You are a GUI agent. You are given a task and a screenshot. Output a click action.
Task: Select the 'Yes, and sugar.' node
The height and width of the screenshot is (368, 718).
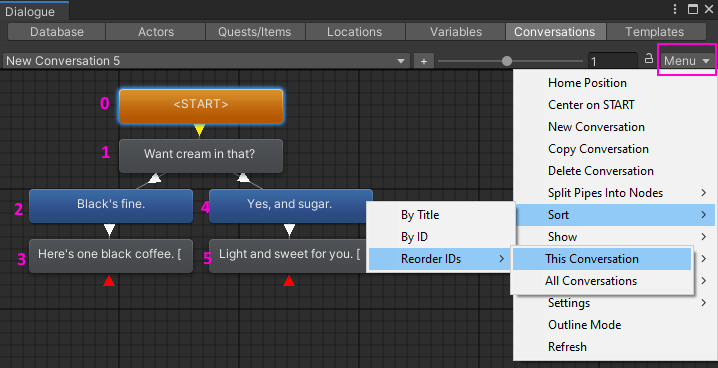click(x=291, y=206)
